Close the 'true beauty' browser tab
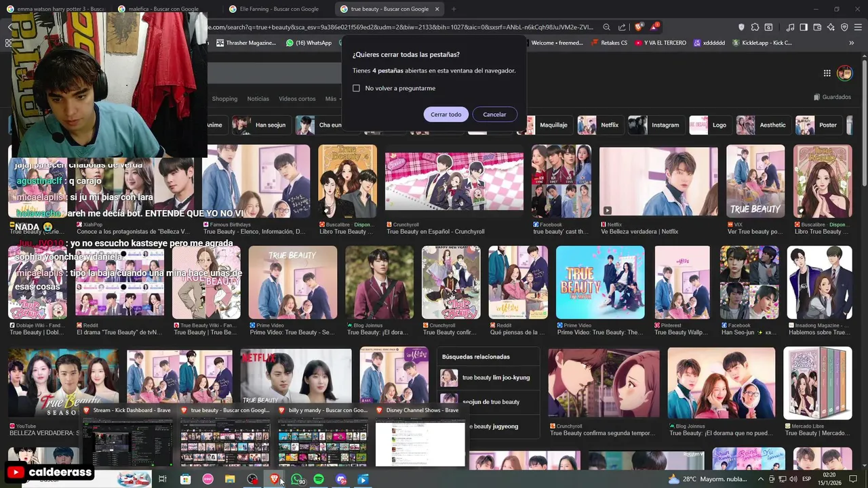Screen dimensions: 868x488 pyautogui.click(x=437, y=9)
